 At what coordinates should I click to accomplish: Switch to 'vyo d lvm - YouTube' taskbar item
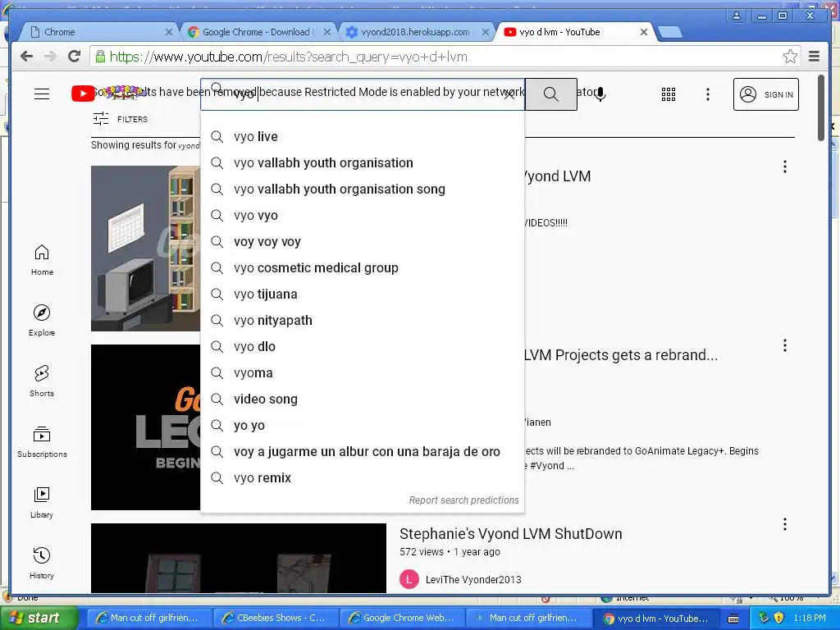tap(656, 619)
